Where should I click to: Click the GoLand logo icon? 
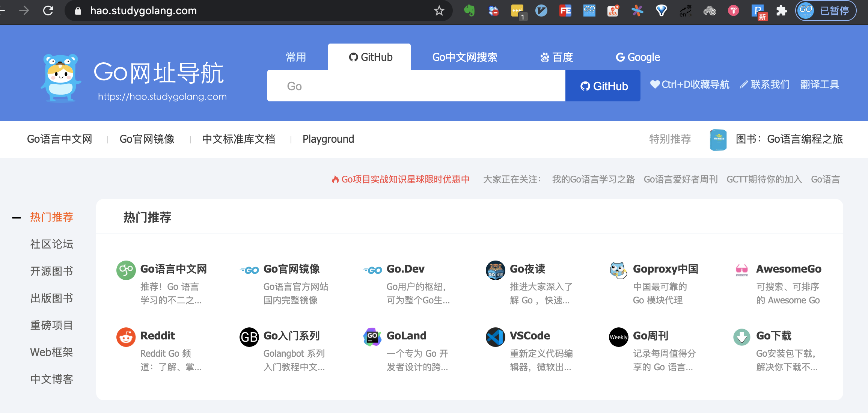tap(372, 337)
